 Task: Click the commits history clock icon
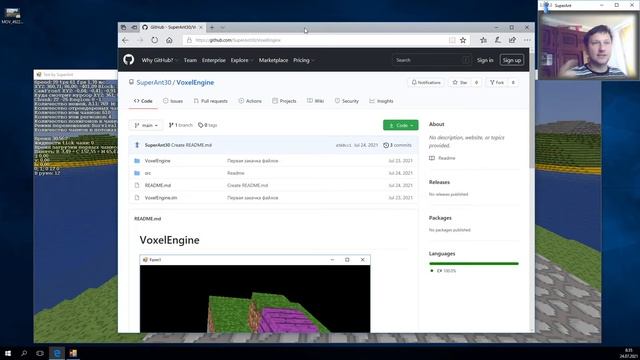click(386, 145)
